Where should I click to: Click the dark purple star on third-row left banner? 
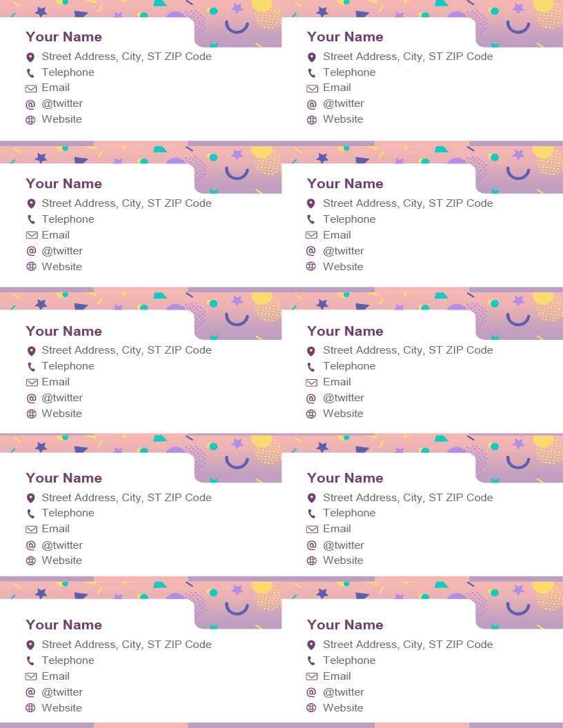pyautogui.click(x=41, y=304)
